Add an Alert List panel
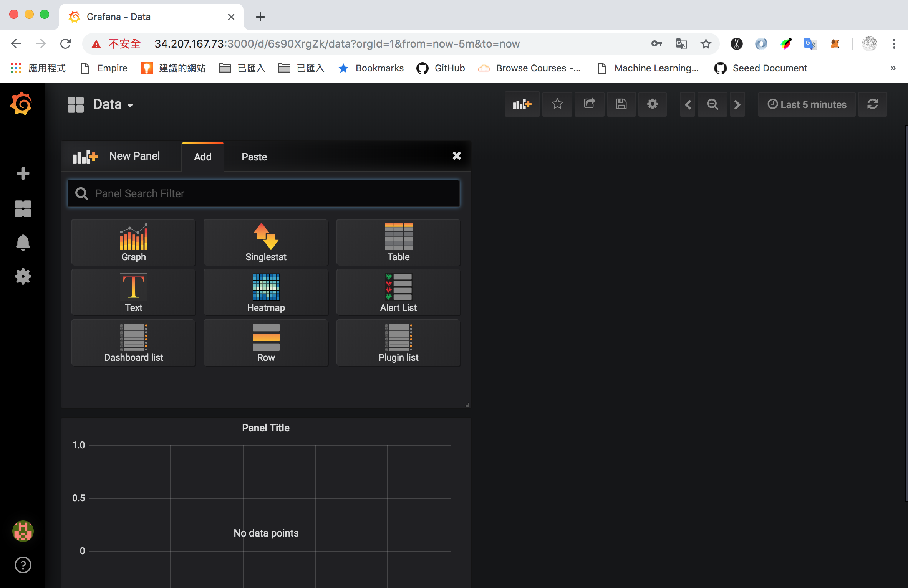This screenshot has height=588, width=908. coord(399,292)
